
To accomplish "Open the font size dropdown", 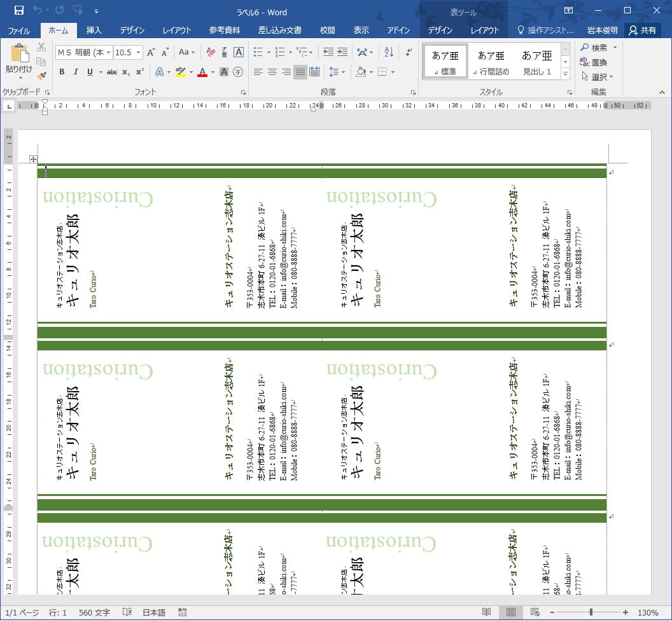I will (x=139, y=52).
